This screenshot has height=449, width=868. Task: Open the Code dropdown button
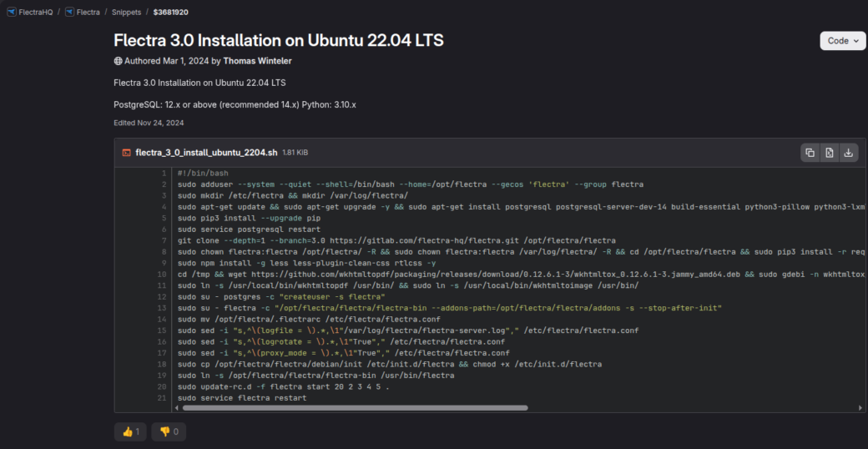842,40
